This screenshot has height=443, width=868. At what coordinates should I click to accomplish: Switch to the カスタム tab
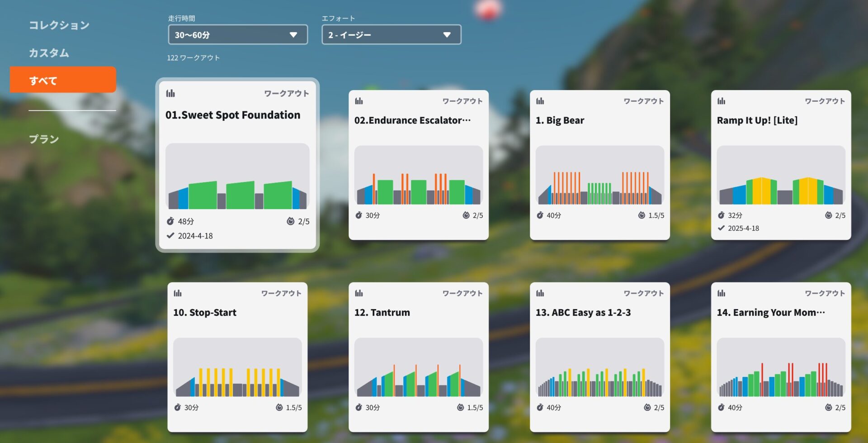pos(49,53)
